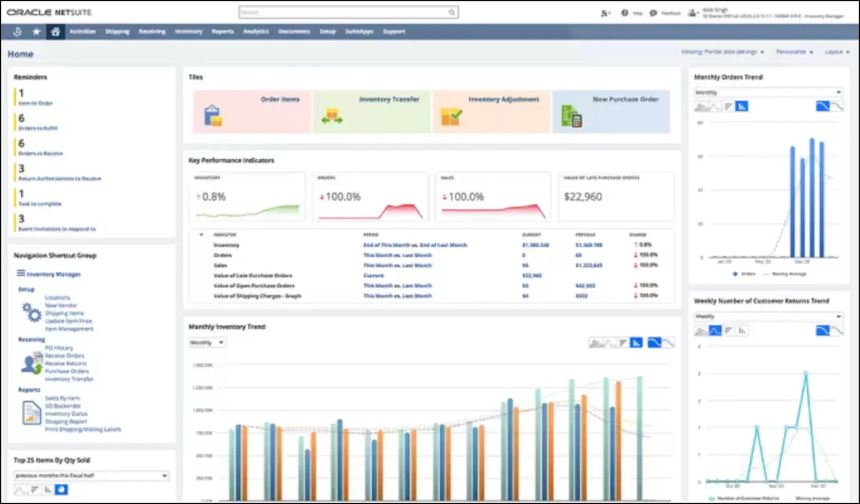The image size is (860, 504).
Task: Open the Help question mark icon
Action: tap(624, 13)
